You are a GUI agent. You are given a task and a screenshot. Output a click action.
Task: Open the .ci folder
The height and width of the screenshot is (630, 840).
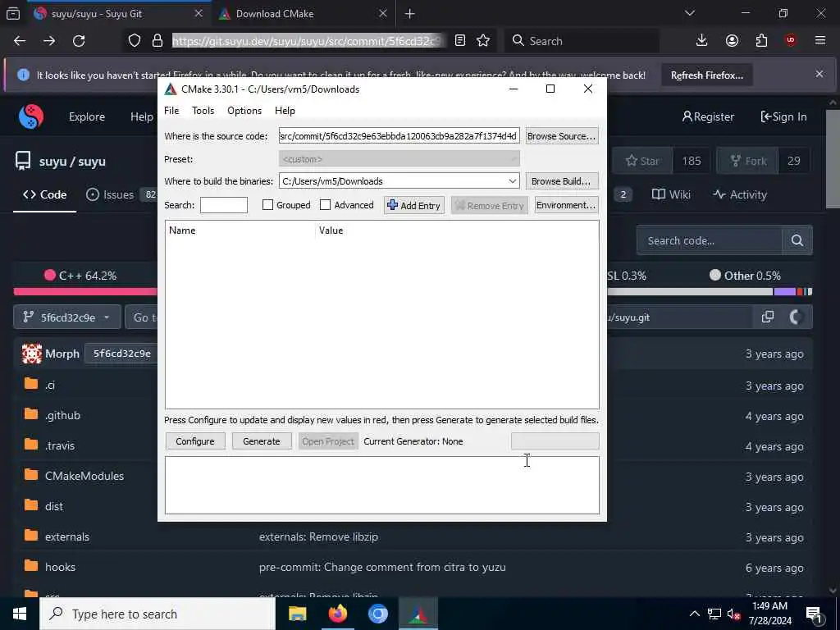[50, 386]
